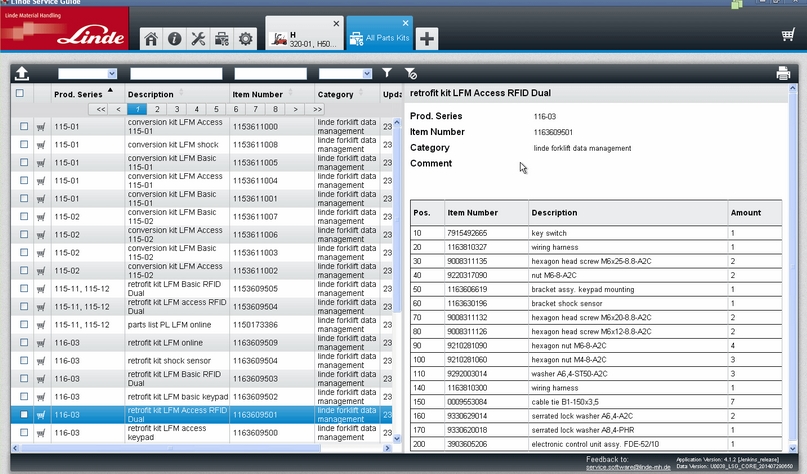The image size is (807, 474).
Task: Add item 1153611007 to cart
Action: pos(41,217)
